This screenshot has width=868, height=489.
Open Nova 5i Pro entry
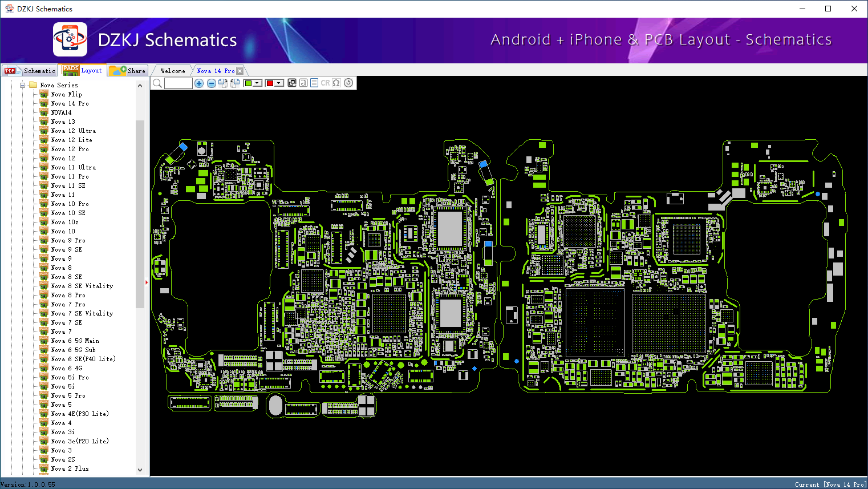(70, 377)
